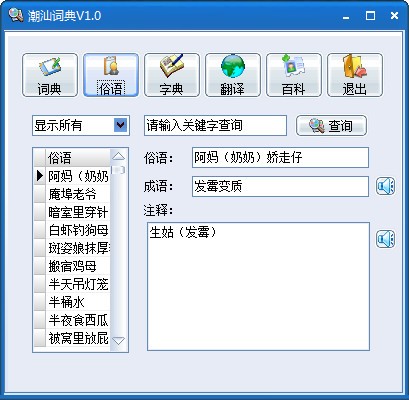Screen dimensions: 409x400
Task: Open the 字典 character dictionary
Action: tap(172, 75)
